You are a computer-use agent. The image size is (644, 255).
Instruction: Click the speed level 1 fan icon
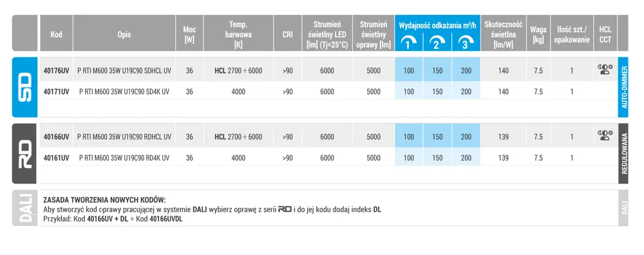point(409,42)
